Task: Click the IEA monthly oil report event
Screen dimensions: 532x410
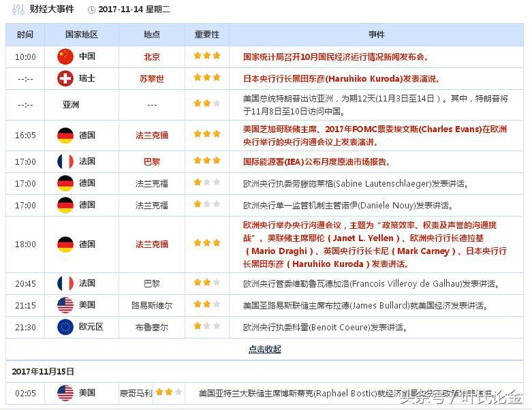Action: (x=317, y=162)
